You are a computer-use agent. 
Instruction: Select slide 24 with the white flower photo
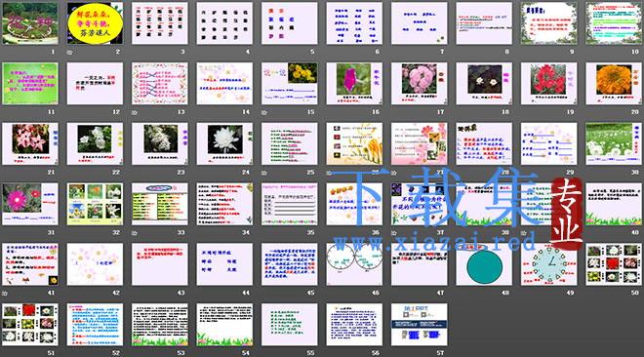pos(224,144)
